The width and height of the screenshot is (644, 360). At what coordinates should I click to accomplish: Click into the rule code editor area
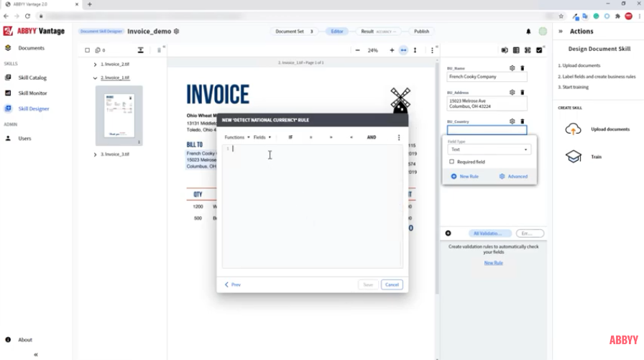[x=312, y=206]
